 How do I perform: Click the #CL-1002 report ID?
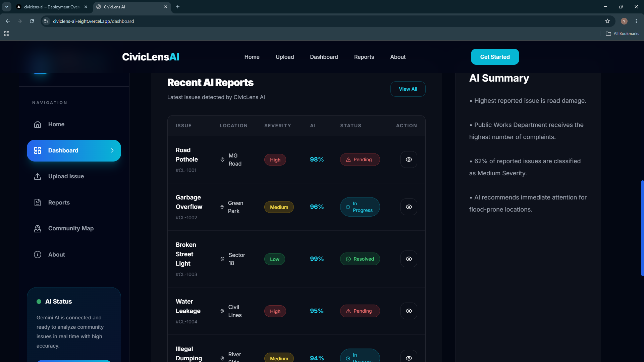pyautogui.click(x=186, y=218)
